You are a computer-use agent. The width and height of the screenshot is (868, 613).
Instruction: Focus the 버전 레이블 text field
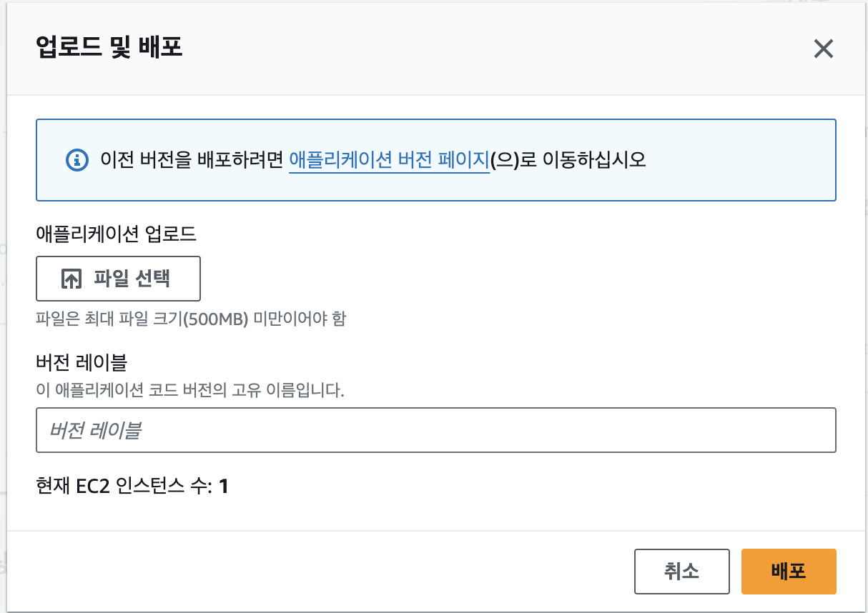click(x=436, y=430)
